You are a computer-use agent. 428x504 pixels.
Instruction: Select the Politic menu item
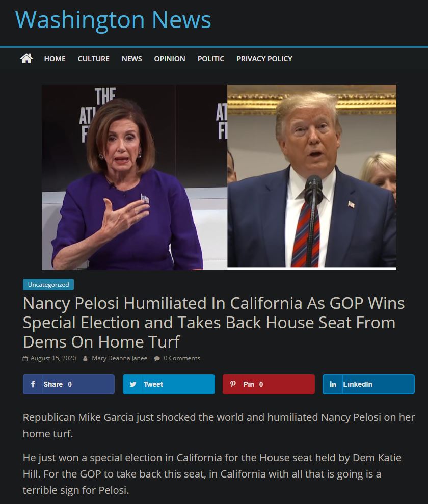point(211,59)
